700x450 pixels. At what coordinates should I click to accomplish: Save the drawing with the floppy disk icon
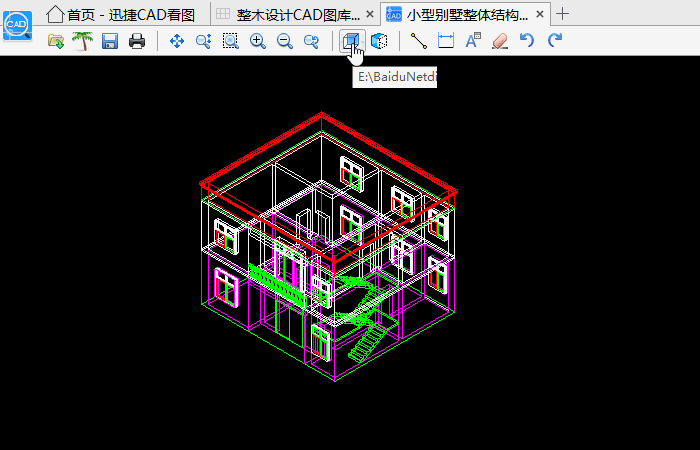[x=110, y=41]
